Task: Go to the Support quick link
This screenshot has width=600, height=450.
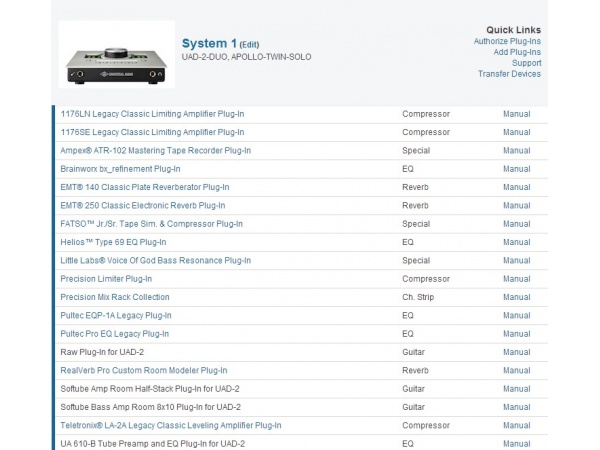Action: pyautogui.click(x=527, y=63)
